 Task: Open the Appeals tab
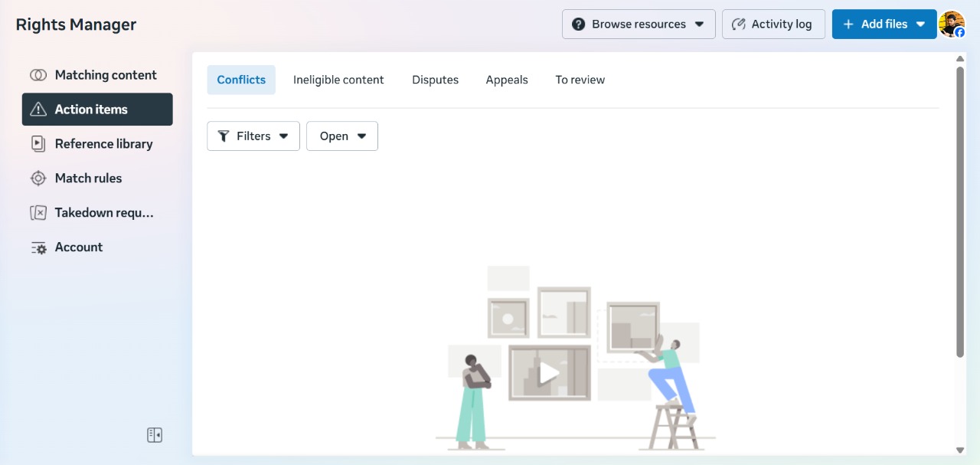click(507, 80)
